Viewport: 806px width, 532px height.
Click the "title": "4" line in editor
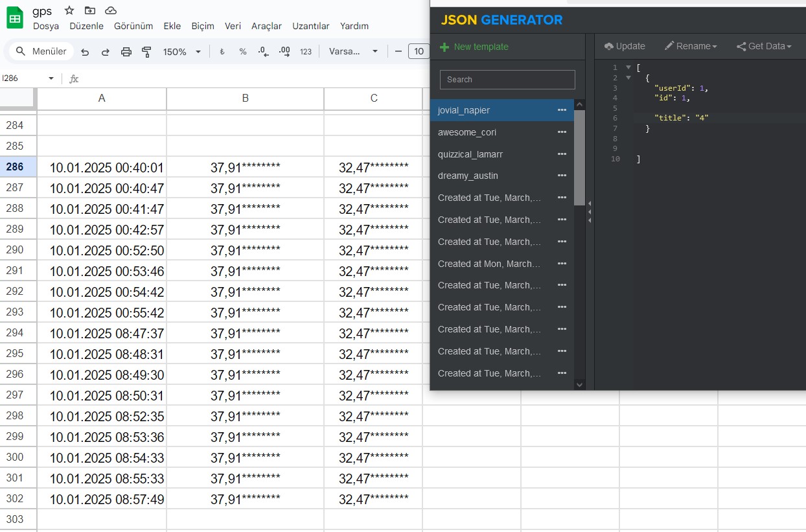pos(682,118)
